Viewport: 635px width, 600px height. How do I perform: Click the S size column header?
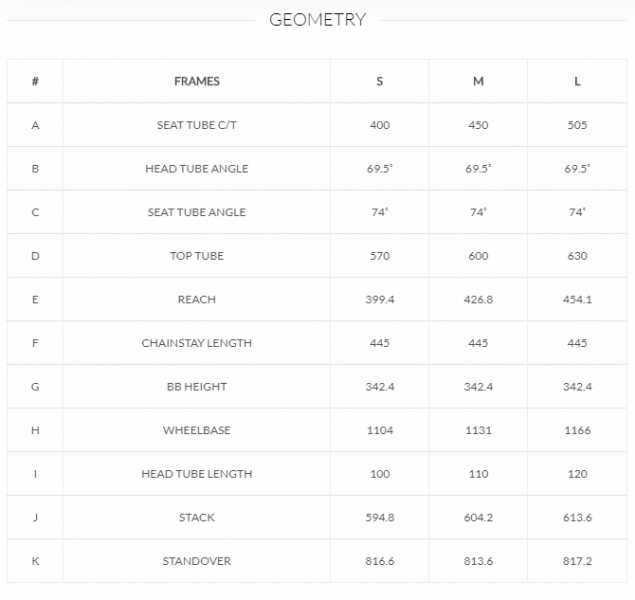click(379, 81)
